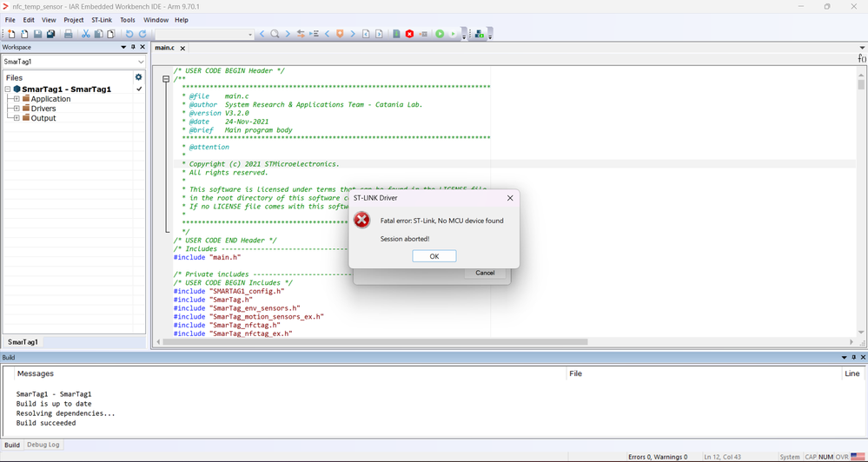Click the green Download and Debug icon

(x=440, y=34)
